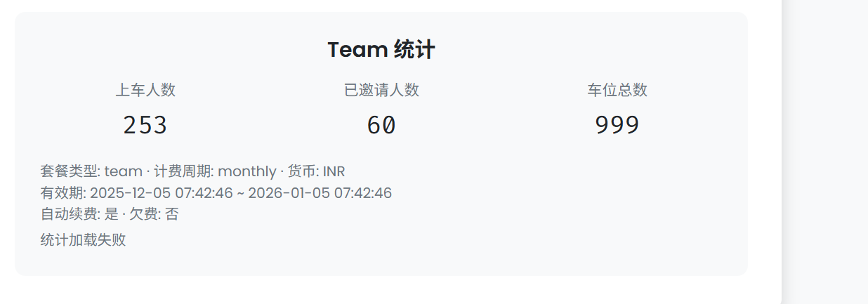Click the 欠费: 否 status text
The image size is (868, 304).
point(153,215)
